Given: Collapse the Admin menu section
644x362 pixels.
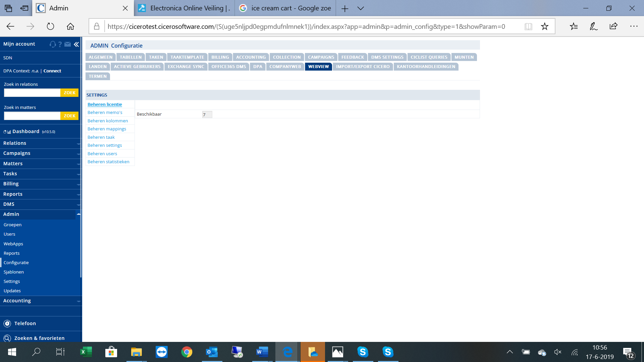Looking at the screenshot, I should point(40,214).
